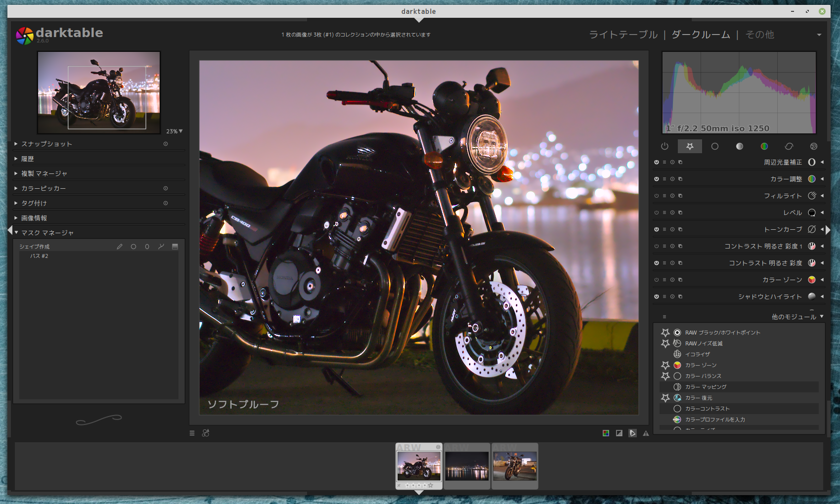Choose the gradient shape tool in マスク マネージャ

(175, 247)
